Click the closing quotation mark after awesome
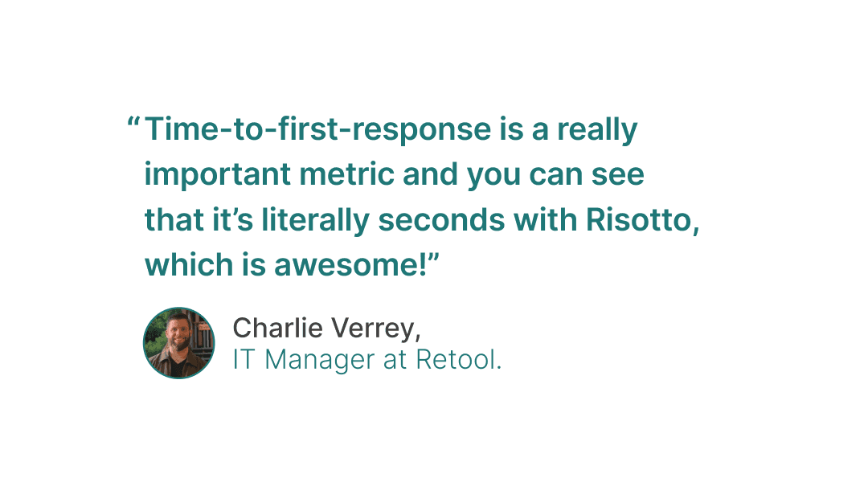The image size is (868, 482). point(433,256)
